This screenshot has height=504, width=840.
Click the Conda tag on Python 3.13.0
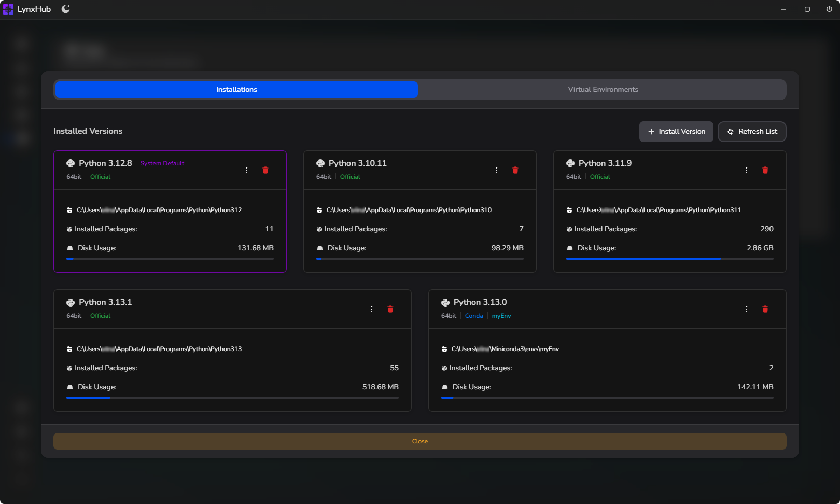tap(474, 316)
